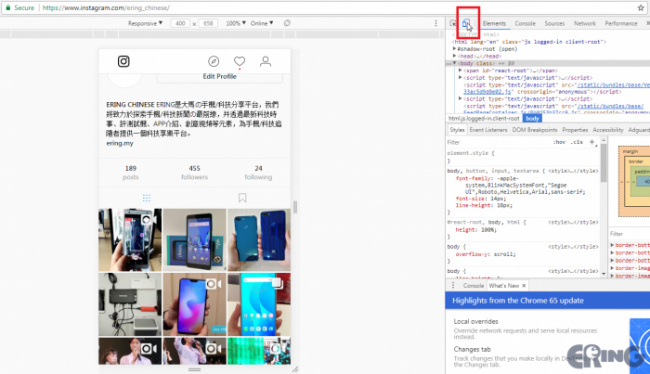
Task: Open the drawer Console tab
Action: click(x=473, y=286)
